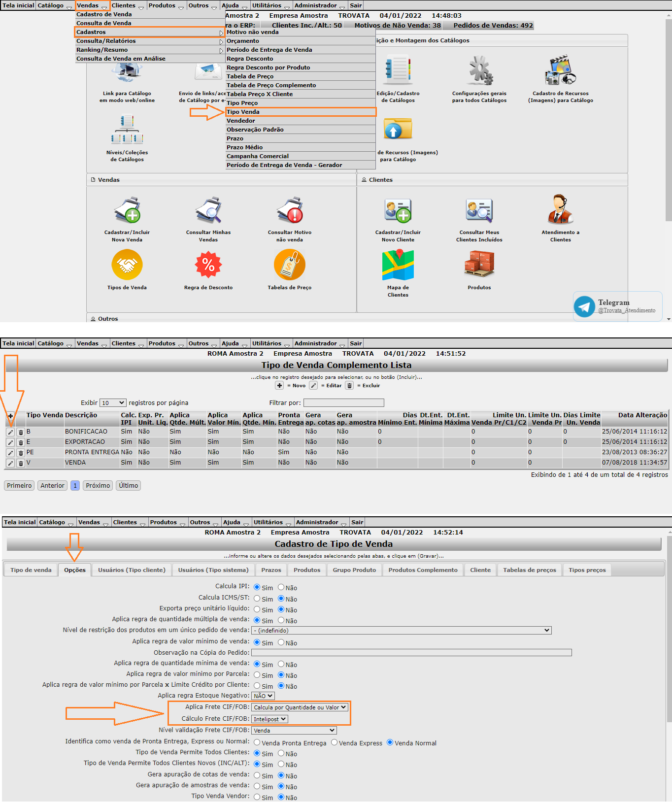Image resolution: width=672 pixels, height=804 pixels.
Task: Click top window vertical scrollbar thumb
Action: coord(669,120)
